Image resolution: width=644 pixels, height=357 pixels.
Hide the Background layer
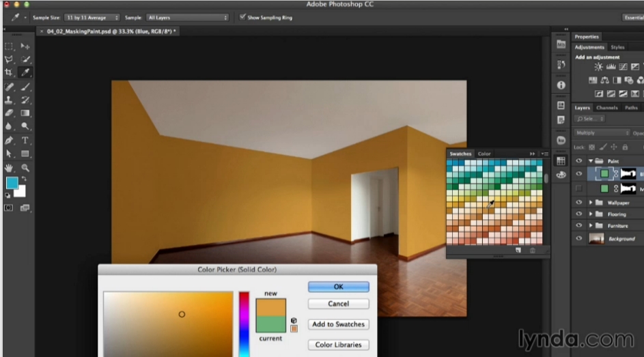point(578,239)
